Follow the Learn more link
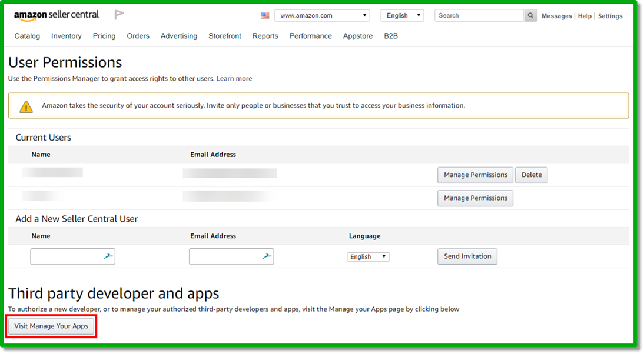Screen dimensions: 644x354 tap(234, 79)
